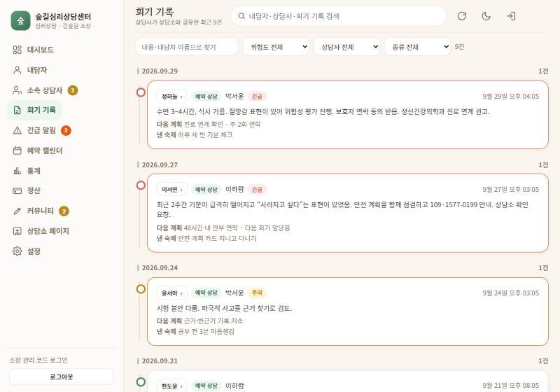
Task: Click the orange badge next to 긴급 알림
Action: pos(66,130)
